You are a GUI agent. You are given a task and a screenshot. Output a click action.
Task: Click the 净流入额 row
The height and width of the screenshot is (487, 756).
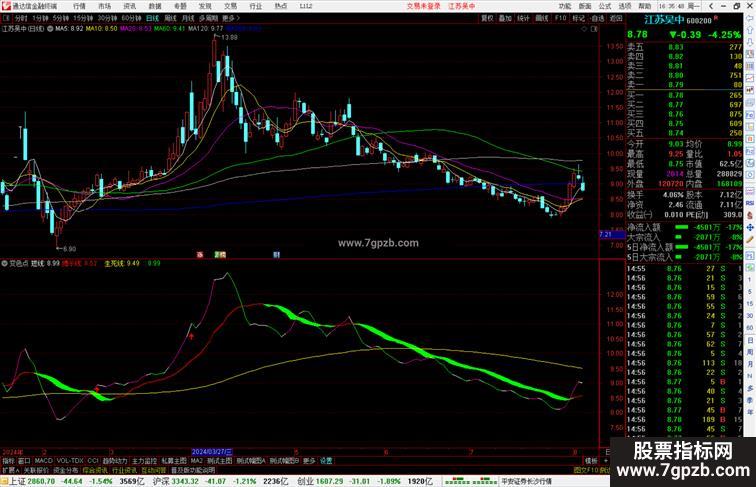point(685,227)
